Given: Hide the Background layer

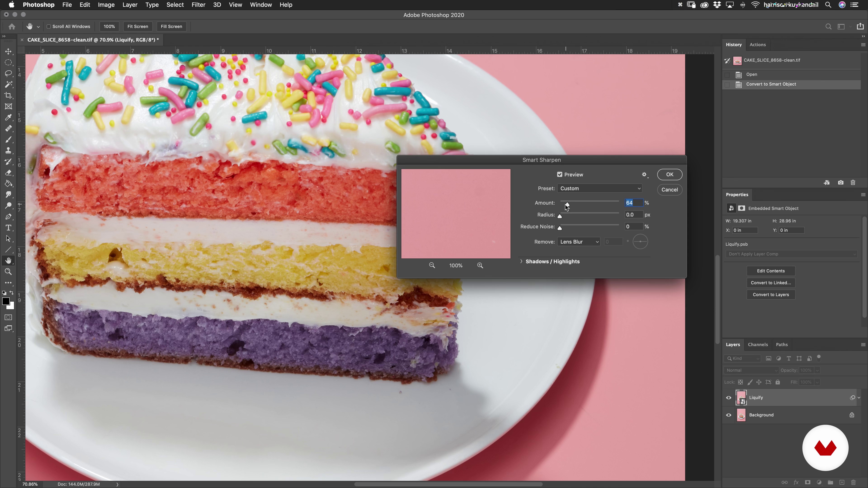Looking at the screenshot, I should pos(729,415).
